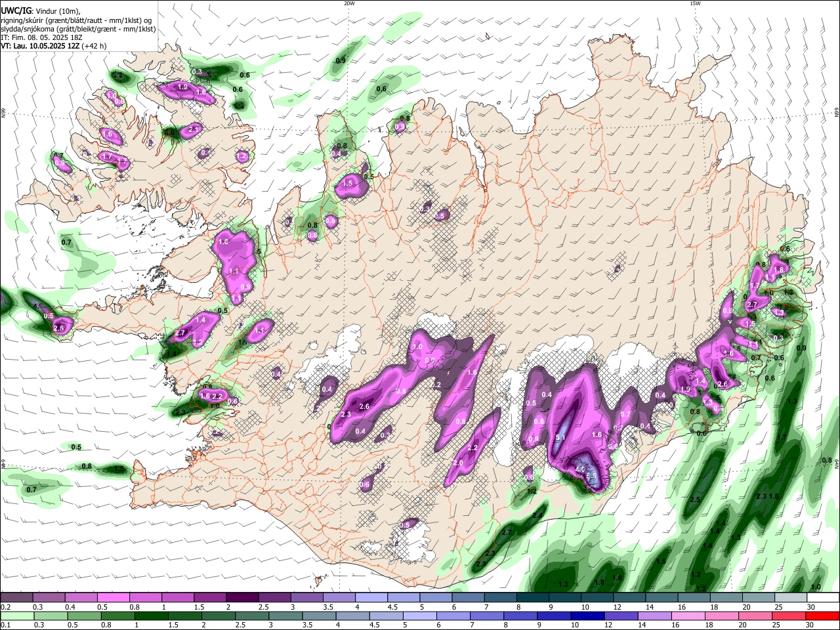Click the 0.2 label in upper legend
This screenshot has width=840, height=630.
point(6,607)
